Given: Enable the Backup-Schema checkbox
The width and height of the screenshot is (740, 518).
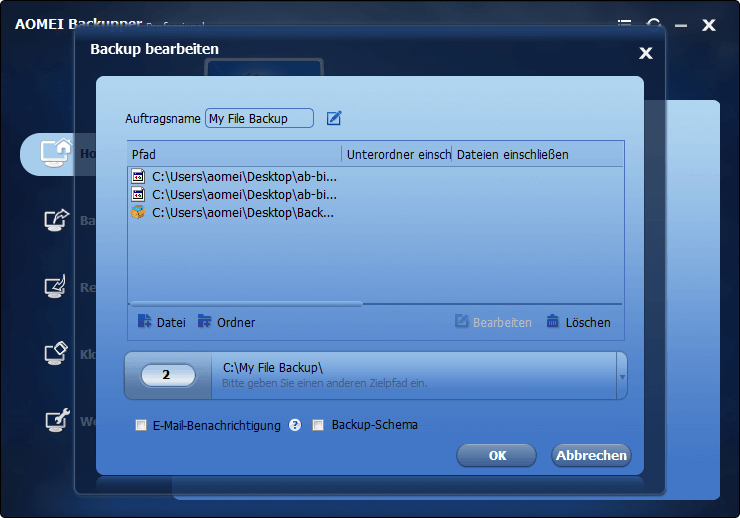Looking at the screenshot, I should (318, 425).
